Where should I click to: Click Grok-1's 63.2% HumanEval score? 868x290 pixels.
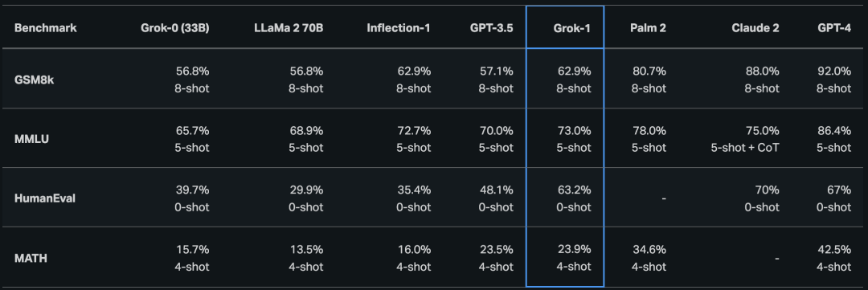pyautogui.click(x=574, y=190)
